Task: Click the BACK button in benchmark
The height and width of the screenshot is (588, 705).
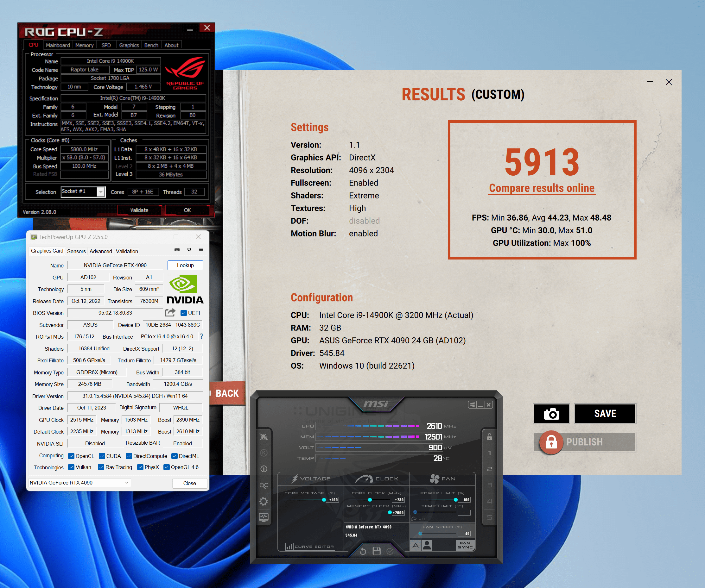Action: click(227, 393)
